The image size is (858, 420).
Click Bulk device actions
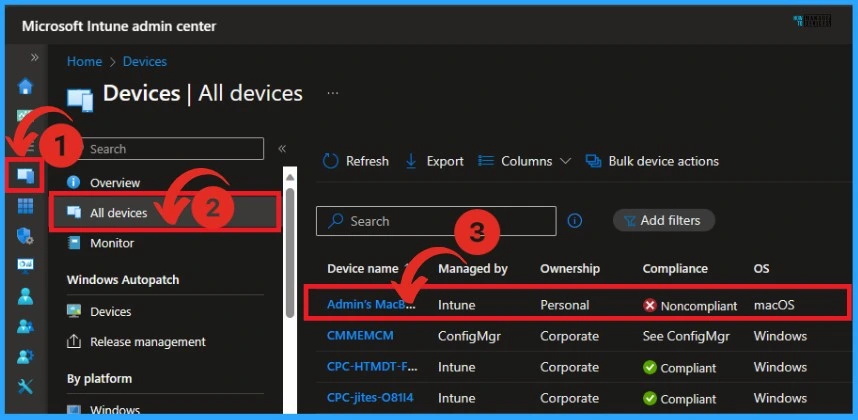[652, 161]
